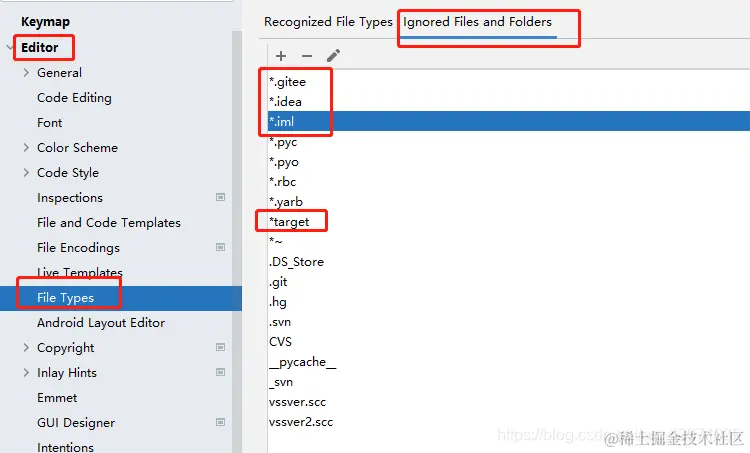Viewport: 750px width, 453px height.
Task: Select the highlighted *.iml pattern row
Action: 508,121
